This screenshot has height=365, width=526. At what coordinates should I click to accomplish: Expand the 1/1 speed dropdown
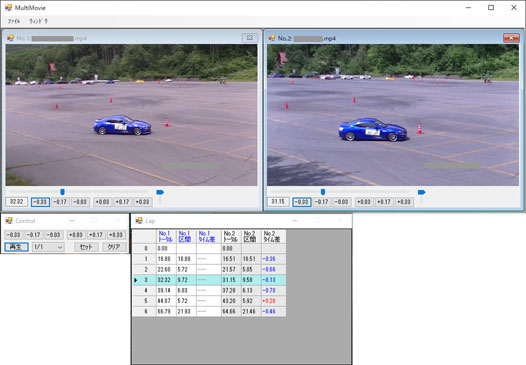(48, 247)
